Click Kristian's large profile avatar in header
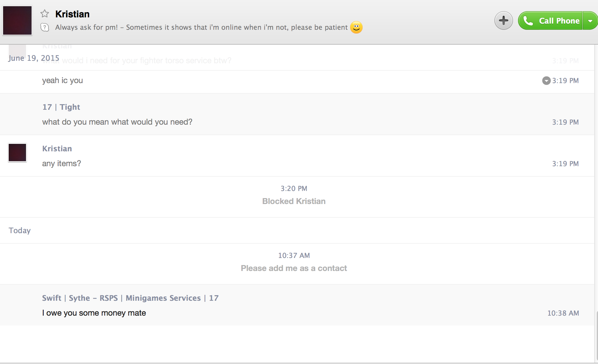The width and height of the screenshot is (598, 364). (x=17, y=20)
